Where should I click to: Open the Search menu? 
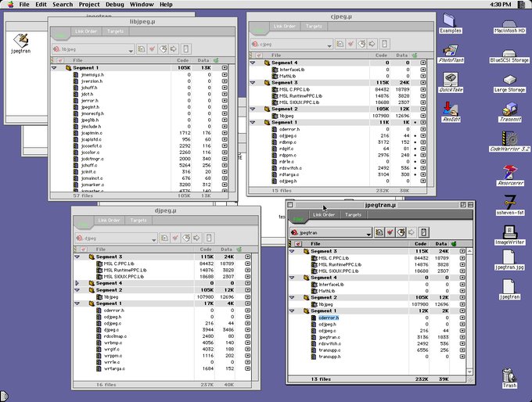click(x=63, y=5)
